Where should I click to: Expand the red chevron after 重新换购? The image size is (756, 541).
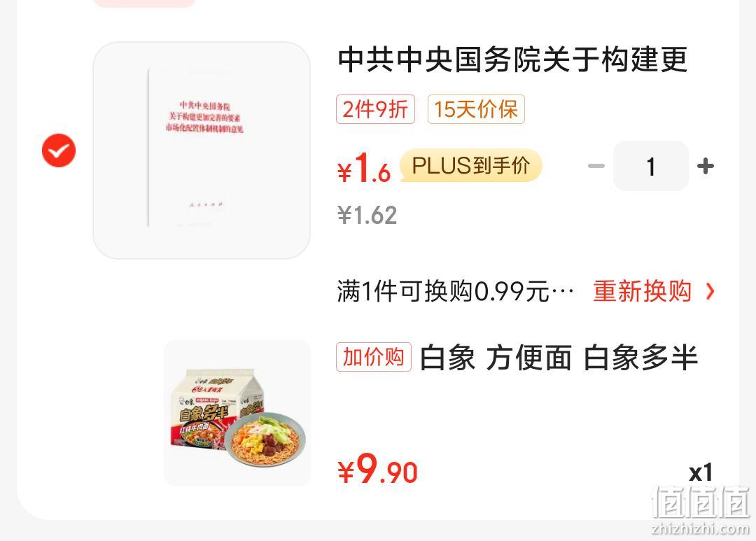point(710,291)
